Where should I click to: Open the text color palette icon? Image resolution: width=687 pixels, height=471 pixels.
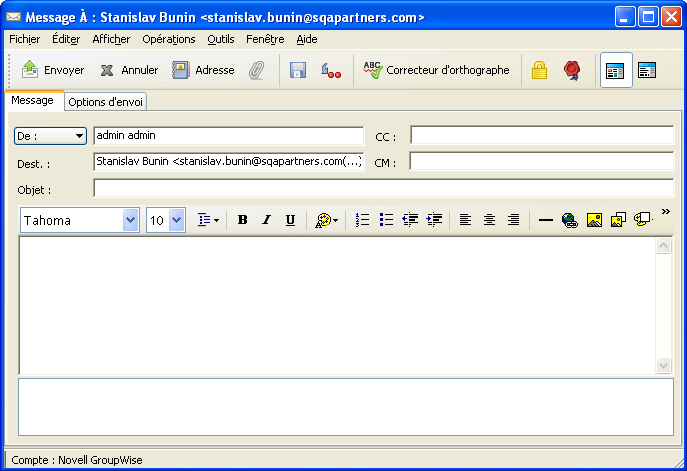click(326, 220)
